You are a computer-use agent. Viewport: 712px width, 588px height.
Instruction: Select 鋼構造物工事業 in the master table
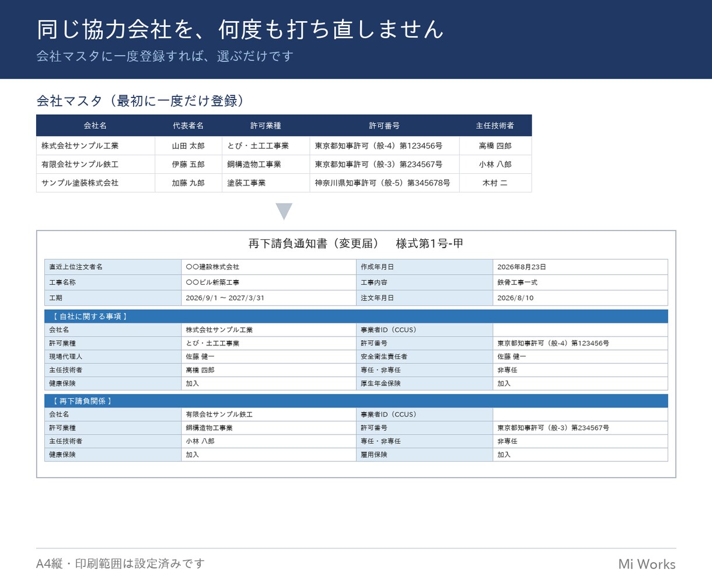pos(266,164)
